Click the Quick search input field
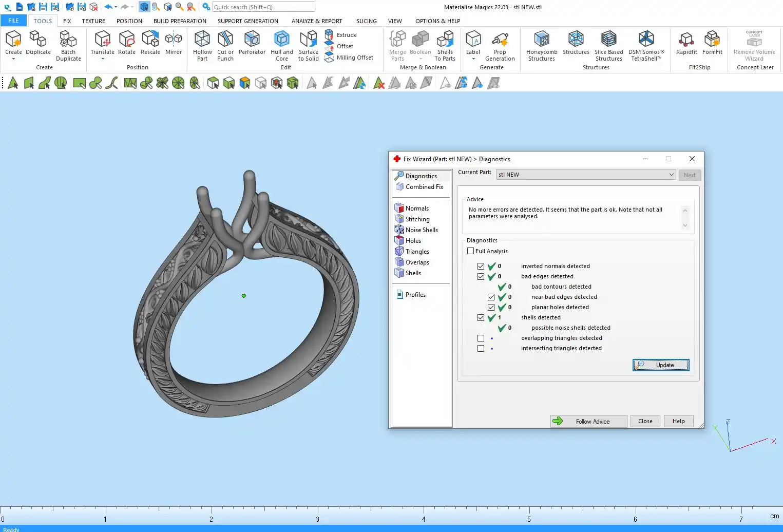Viewport: 783px width, 532px height. [263, 7]
